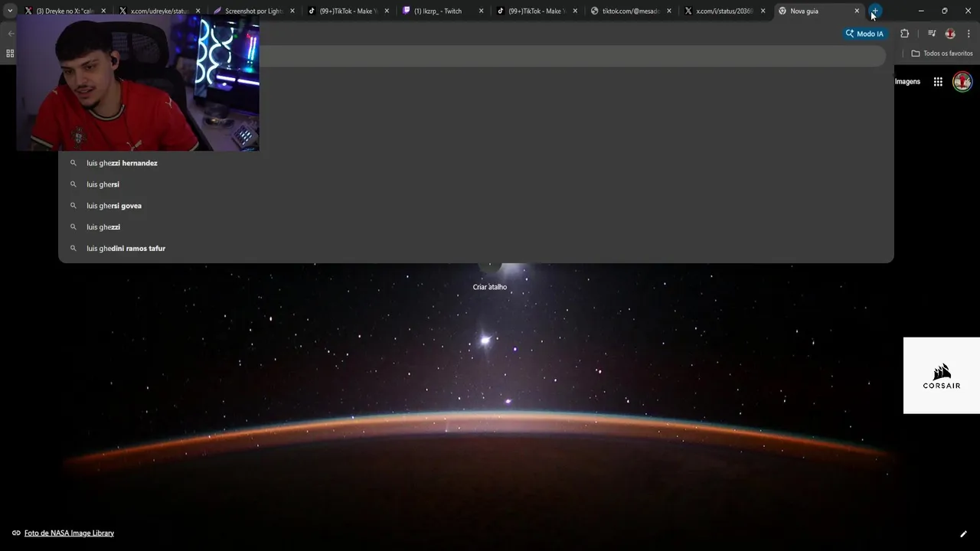Close the Dreyke no X tab
This screenshot has width=980, height=551.
[x=103, y=11]
